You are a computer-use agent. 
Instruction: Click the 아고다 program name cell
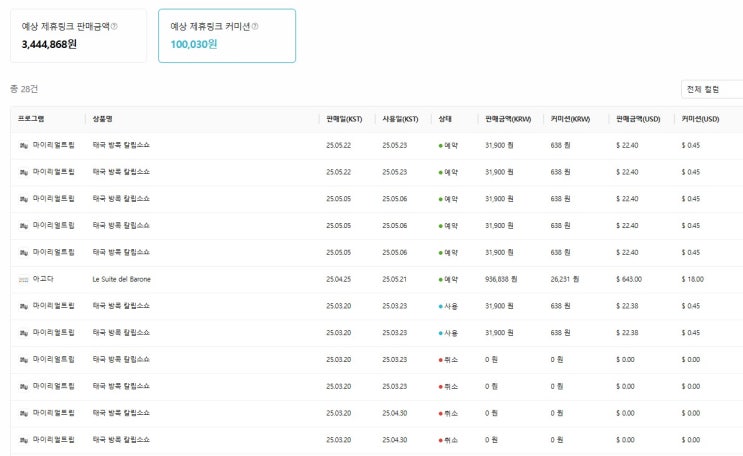click(x=43, y=279)
